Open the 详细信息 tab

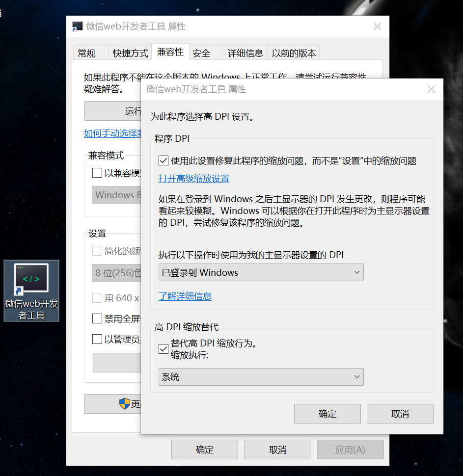(245, 53)
